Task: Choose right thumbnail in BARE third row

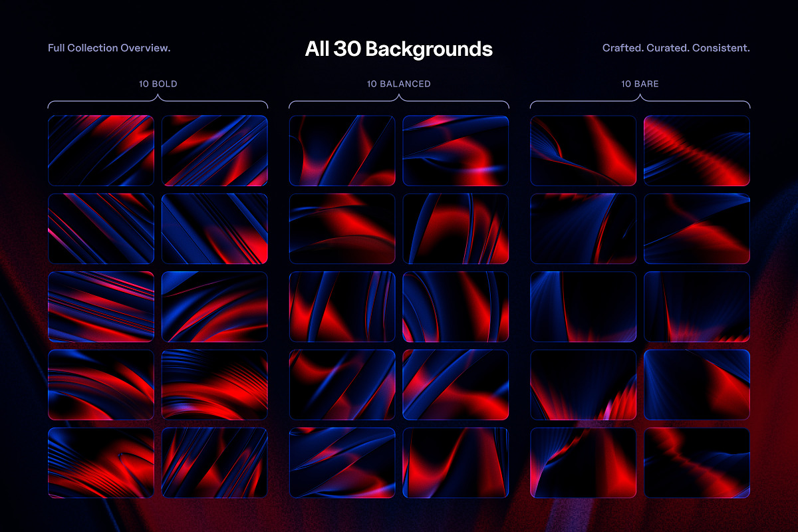Action: 697,307
